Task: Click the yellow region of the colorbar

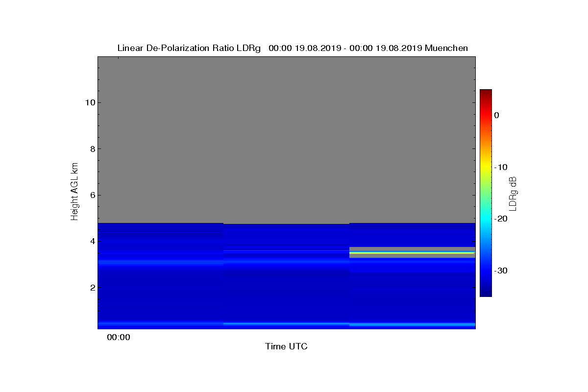Action: [x=486, y=167]
